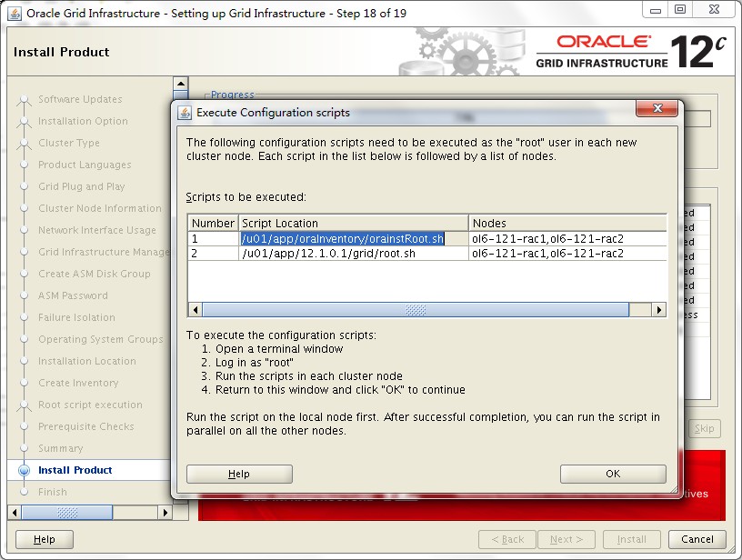
Task: Select the Grid Plug and Play step
Action: [82, 187]
